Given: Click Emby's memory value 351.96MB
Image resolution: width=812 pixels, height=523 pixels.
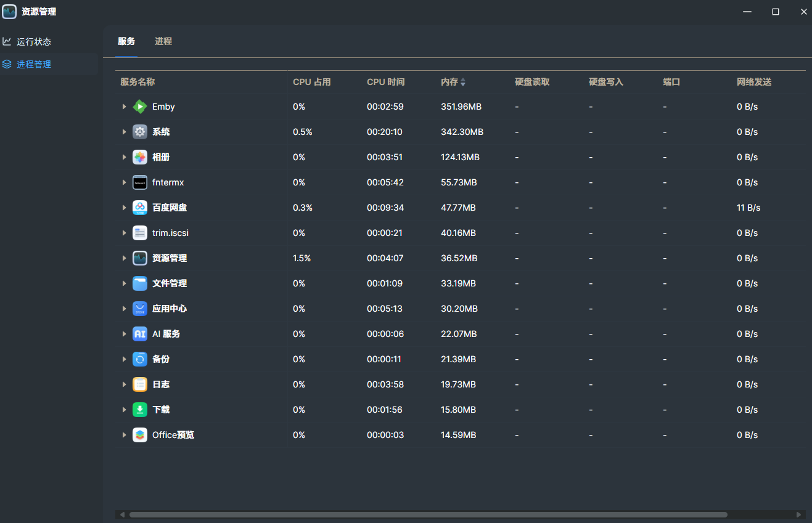Looking at the screenshot, I should 461,107.
